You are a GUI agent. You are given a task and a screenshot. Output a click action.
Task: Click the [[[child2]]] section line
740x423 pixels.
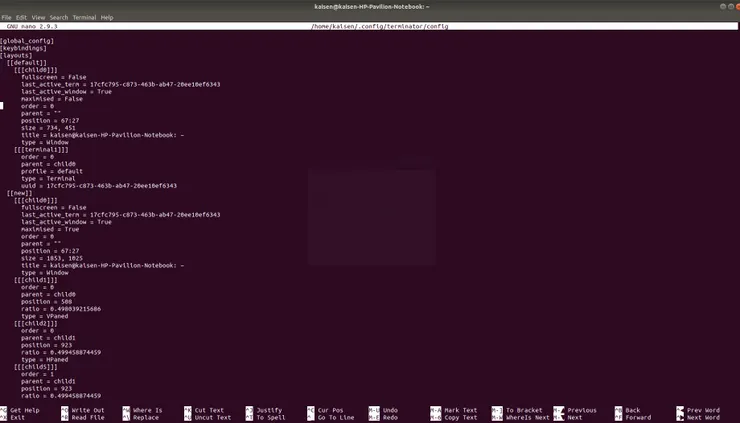point(36,323)
